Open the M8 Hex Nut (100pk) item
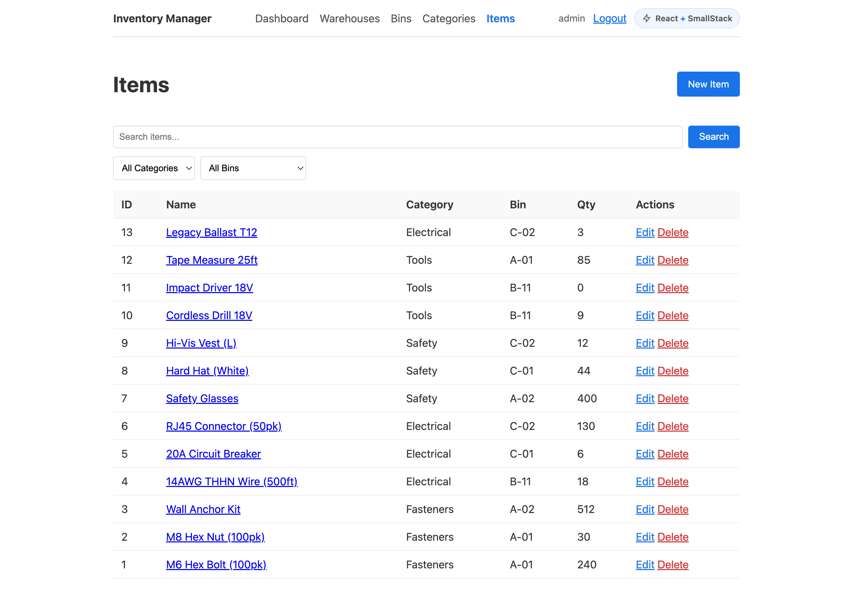Screen dimensions: 853x616 (215, 537)
